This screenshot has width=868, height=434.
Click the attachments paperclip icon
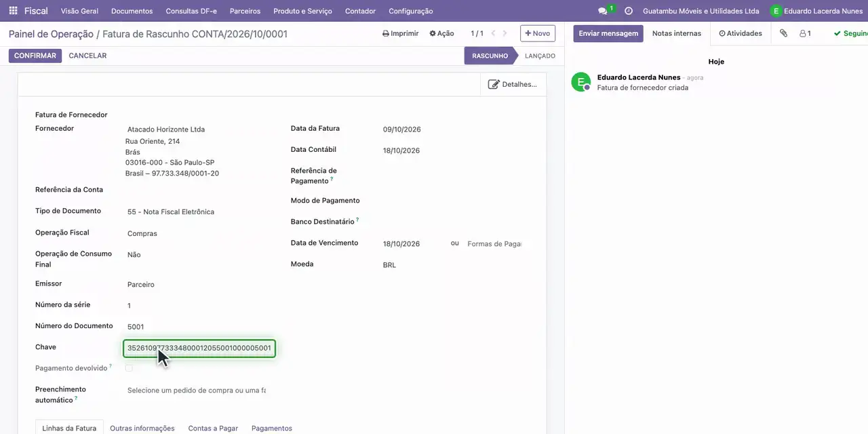(783, 33)
